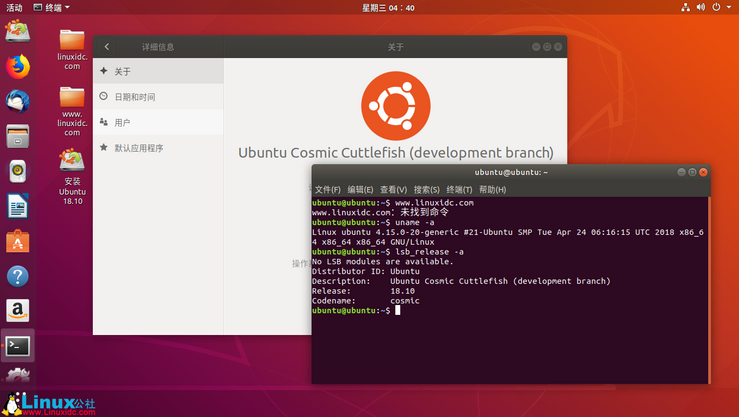
Task: Open the 编辑(E) terminal menu
Action: [361, 189]
